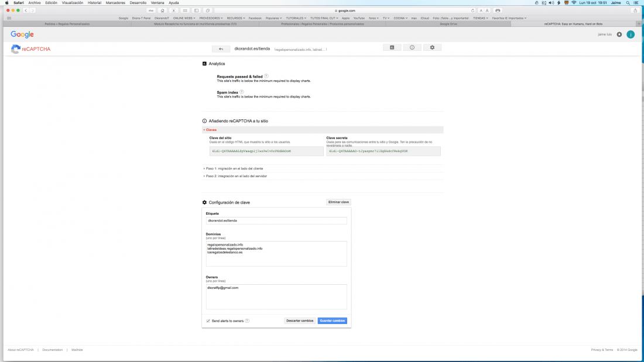Image resolution: width=644 pixels, height=362 pixels.
Task: Toggle the Send alerts to owners checkbox
Action: pyautogui.click(x=208, y=321)
